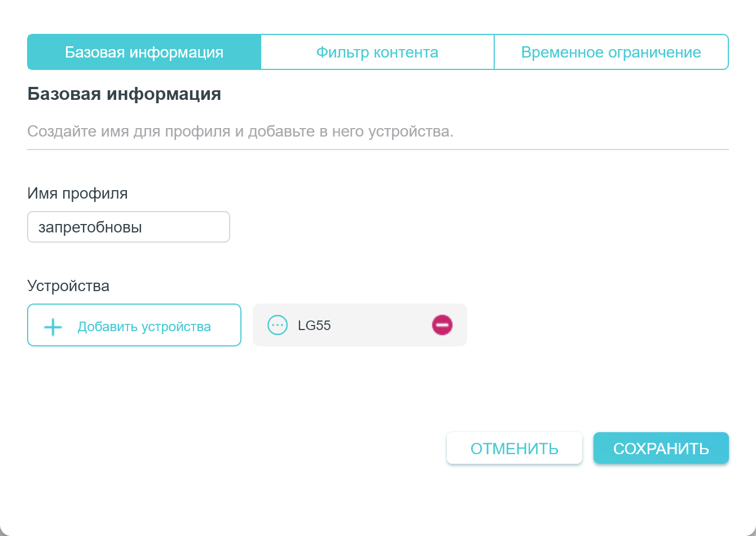Viewport: 756px width, 536px height.
Task: Click the LG55 device name text
Action: 314,326
